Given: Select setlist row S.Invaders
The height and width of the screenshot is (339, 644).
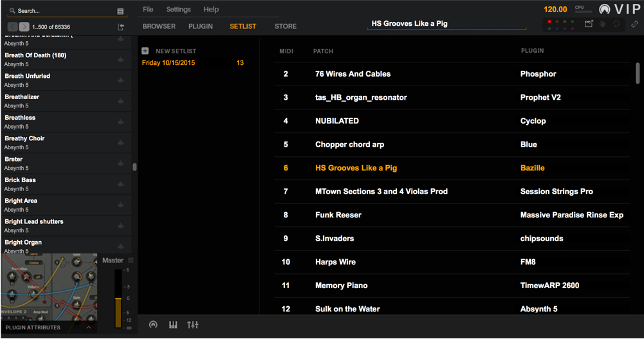Looking at the screenshot, I should click(x=452, y=239).
